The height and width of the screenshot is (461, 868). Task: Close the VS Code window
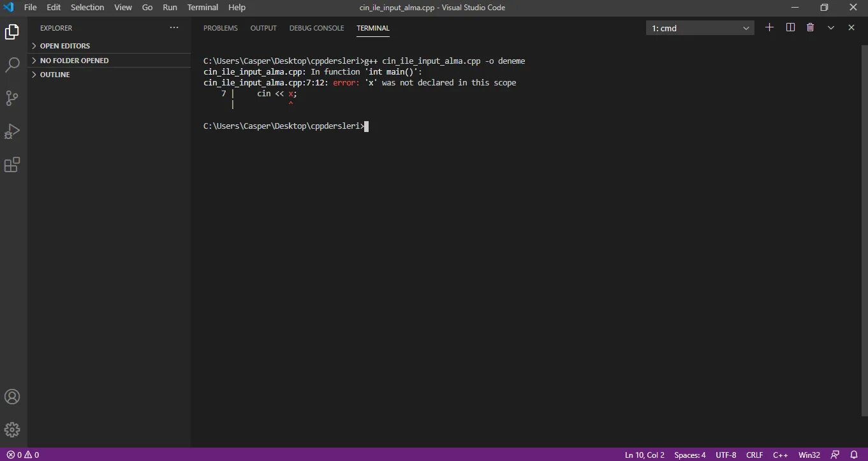tap(853, 8)
